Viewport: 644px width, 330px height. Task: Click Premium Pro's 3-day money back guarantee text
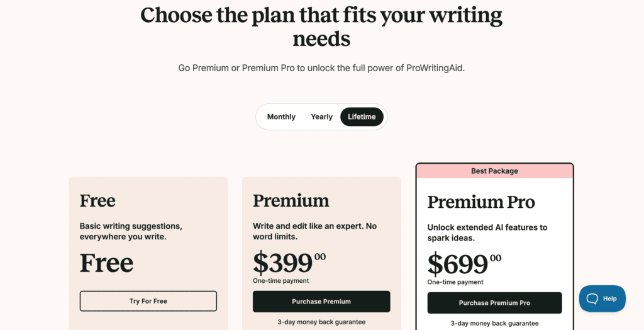click(x=494, y=323)
